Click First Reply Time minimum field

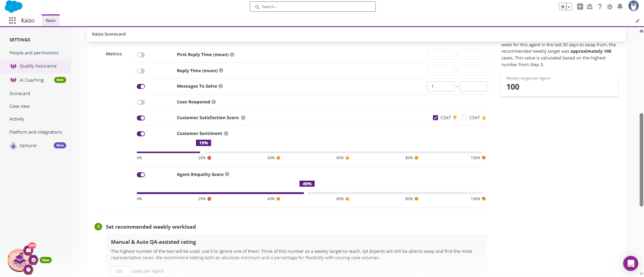tap(441, 55)
